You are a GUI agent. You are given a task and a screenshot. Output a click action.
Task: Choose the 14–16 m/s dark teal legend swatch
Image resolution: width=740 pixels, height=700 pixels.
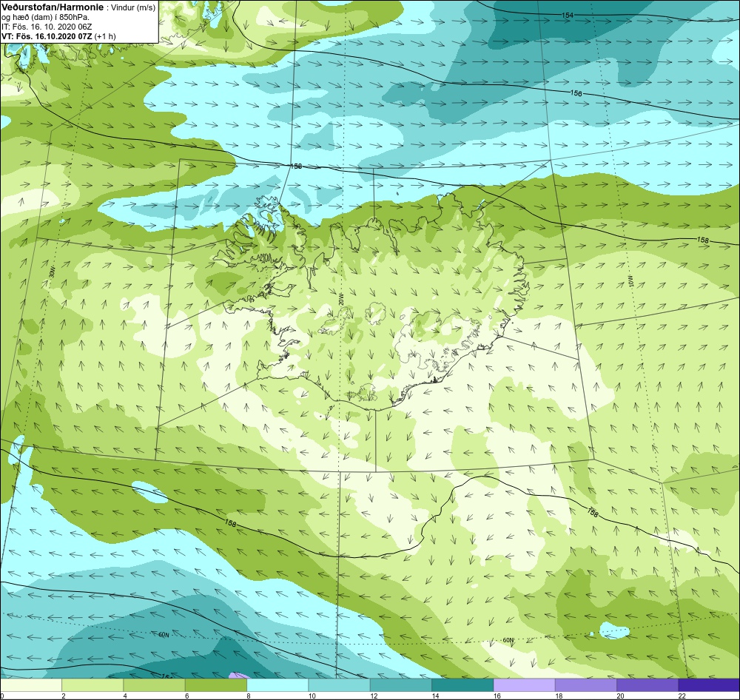tap(462, 684)
